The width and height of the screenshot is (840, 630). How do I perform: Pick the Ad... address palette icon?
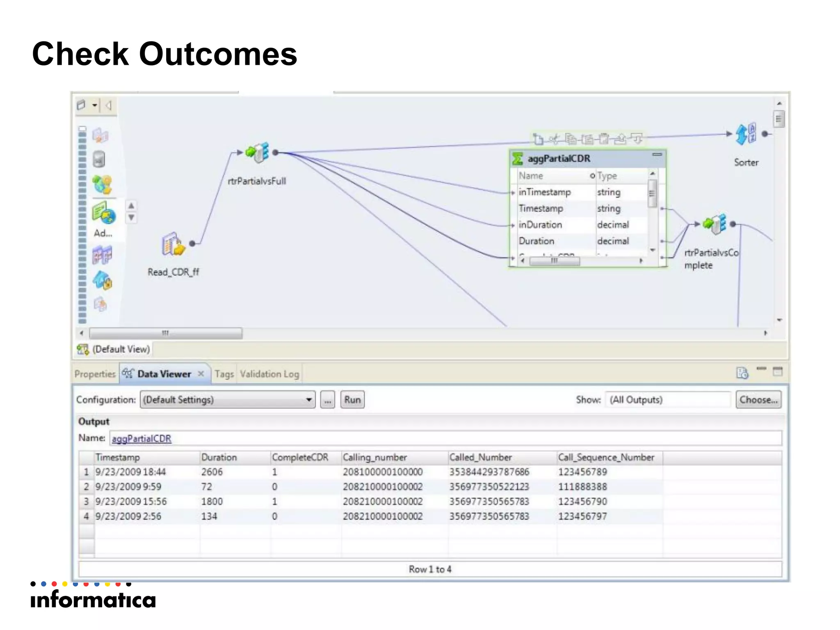tap(103, 214)
